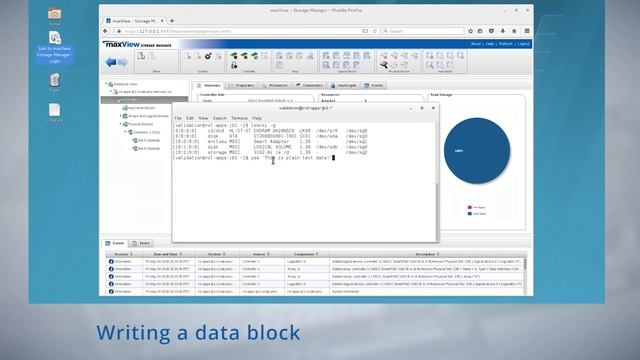Click the Refresh link in maxView header
This screenshot has height=360, width=640.
[x=505, y=44]
